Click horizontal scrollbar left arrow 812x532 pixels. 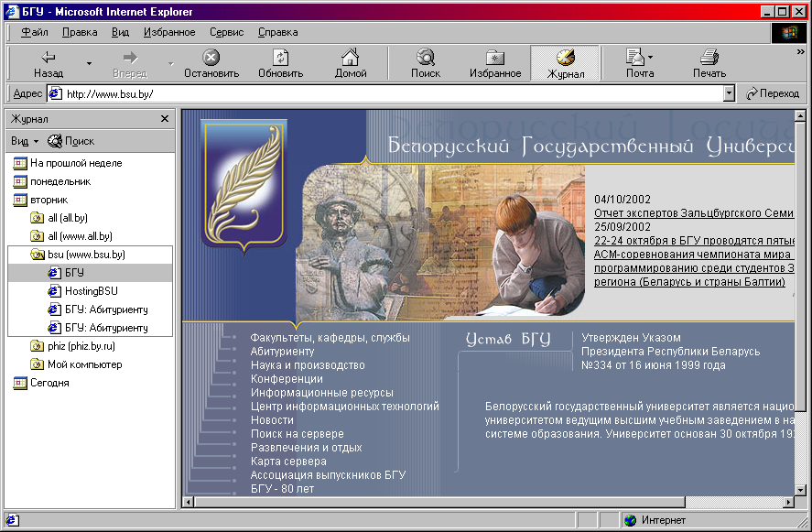[188, 502]
